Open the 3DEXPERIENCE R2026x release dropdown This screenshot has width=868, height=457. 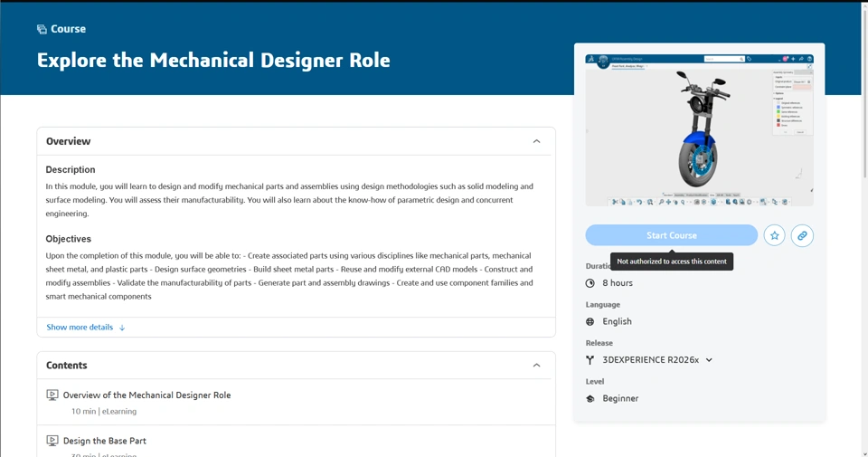tap(657, 360)
